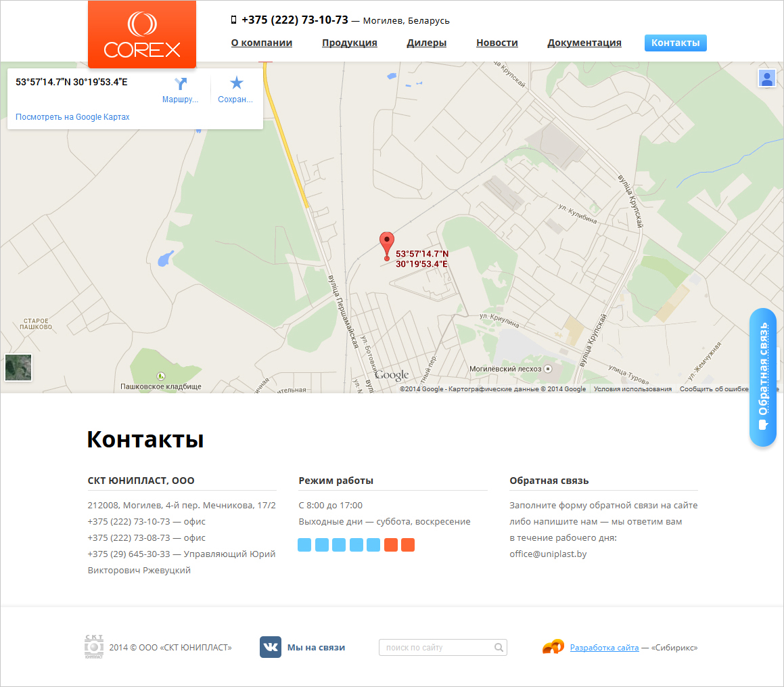
Task: Click the VK social network icon
Action: point(271,647)
